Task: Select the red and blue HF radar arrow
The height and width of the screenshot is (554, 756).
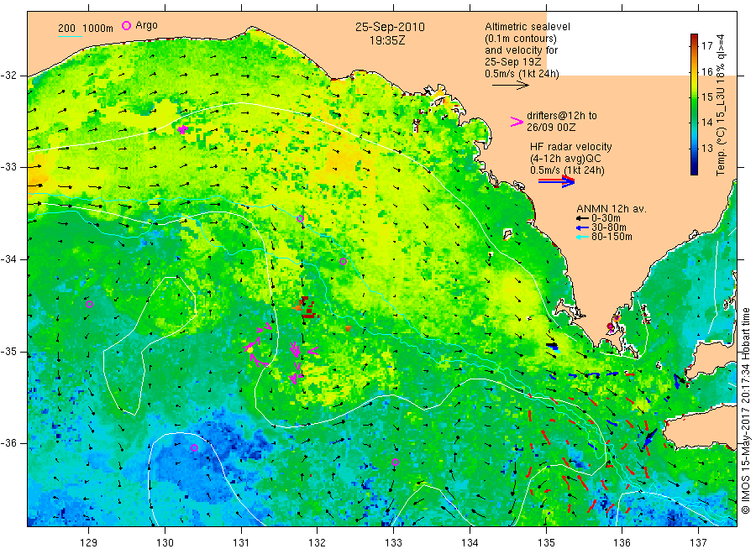Action: click(x=556, y=181)
